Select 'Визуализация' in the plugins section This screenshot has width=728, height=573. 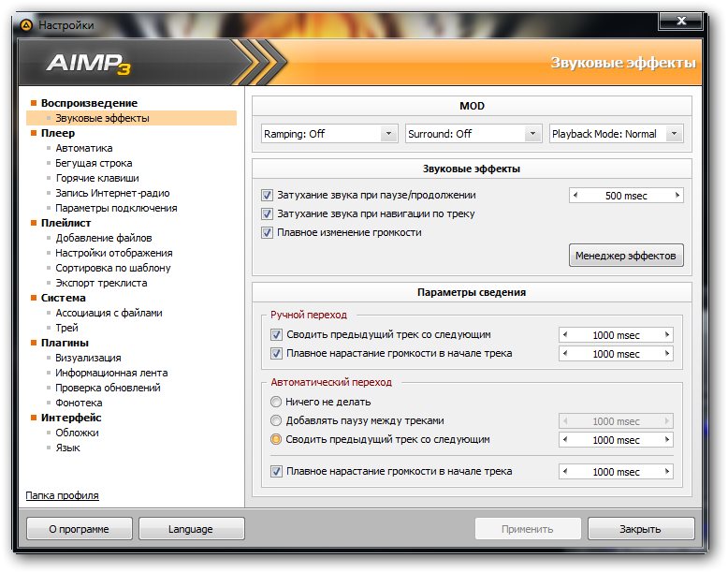87,358
